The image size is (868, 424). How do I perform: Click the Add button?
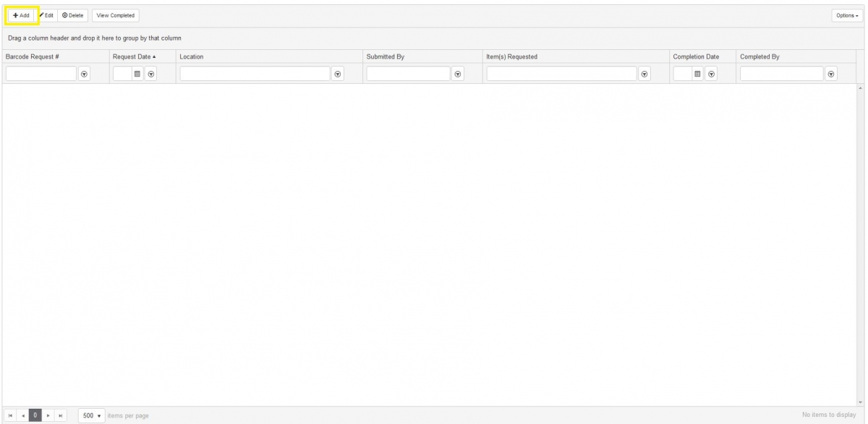(x=21, y=15)
